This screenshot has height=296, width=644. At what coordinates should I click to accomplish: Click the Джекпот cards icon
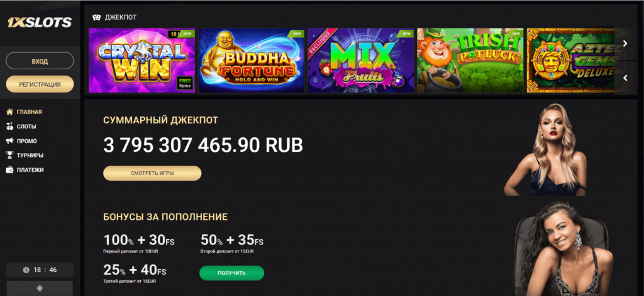[x=96, y=17]
